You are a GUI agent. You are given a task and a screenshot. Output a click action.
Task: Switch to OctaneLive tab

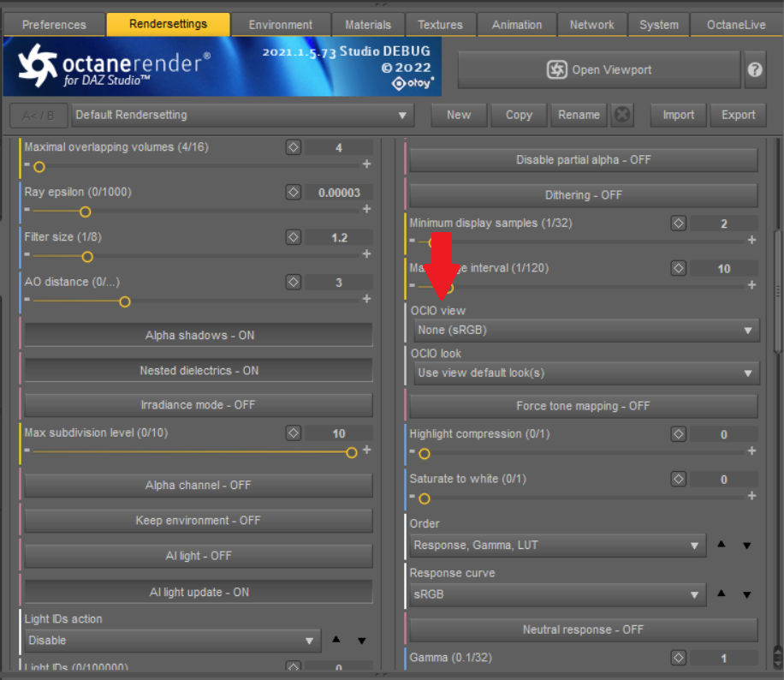[736, 25]
